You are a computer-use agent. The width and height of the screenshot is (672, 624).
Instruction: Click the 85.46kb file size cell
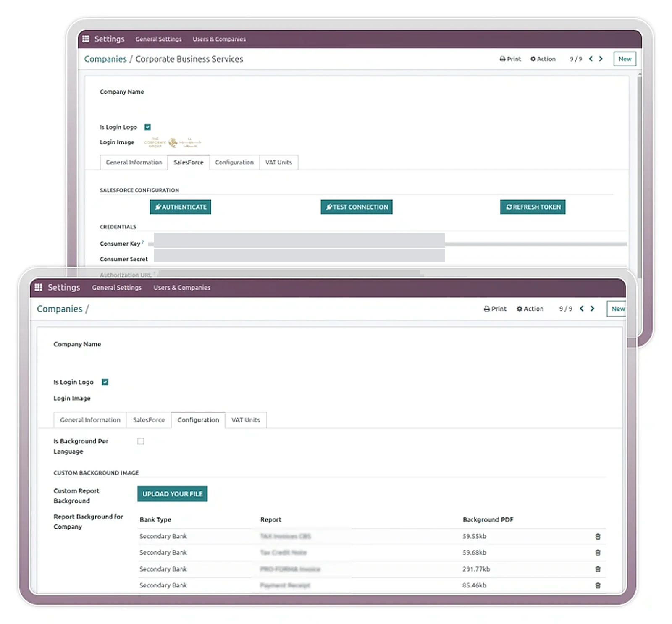click(x=474, y=585)
